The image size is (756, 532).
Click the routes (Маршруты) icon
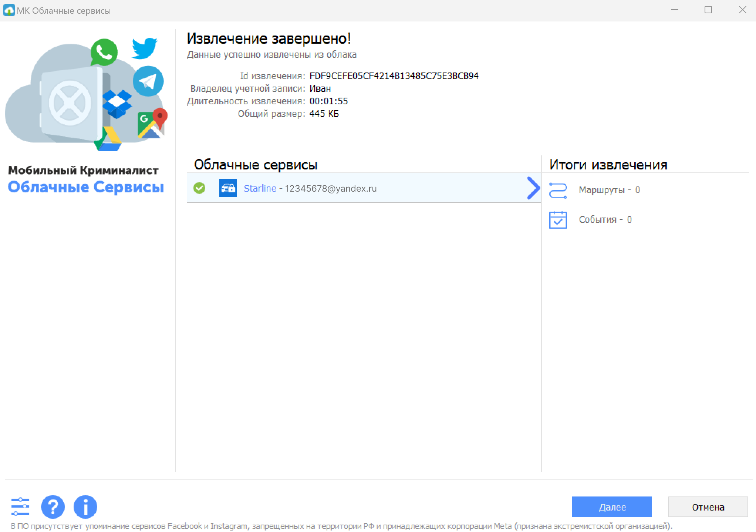coord(558,191)
